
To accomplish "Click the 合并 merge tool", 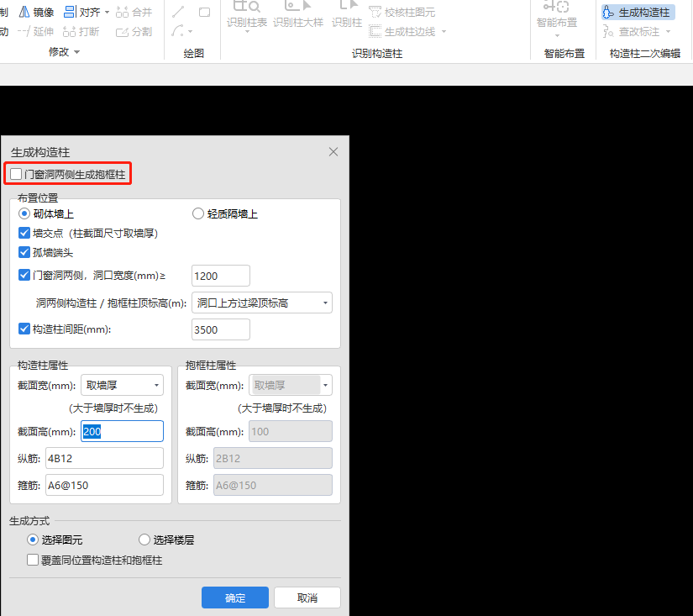I will pos(134,12).
